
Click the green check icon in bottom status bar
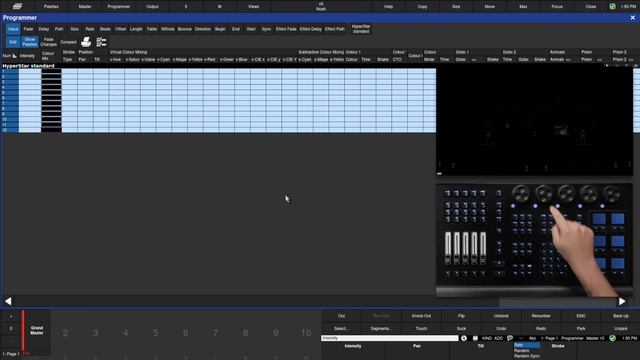612,338
